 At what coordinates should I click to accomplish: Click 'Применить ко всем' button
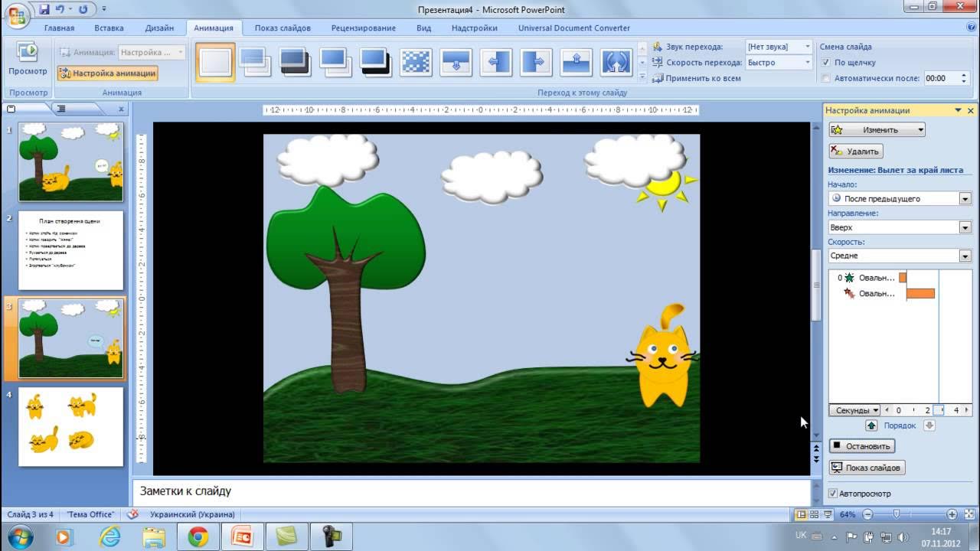696,78
